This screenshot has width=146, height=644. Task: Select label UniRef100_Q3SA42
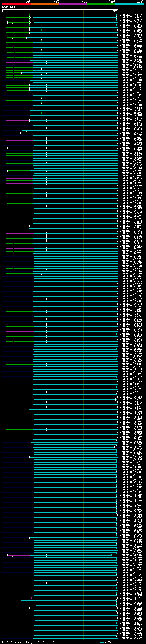(x=131, y=55)
